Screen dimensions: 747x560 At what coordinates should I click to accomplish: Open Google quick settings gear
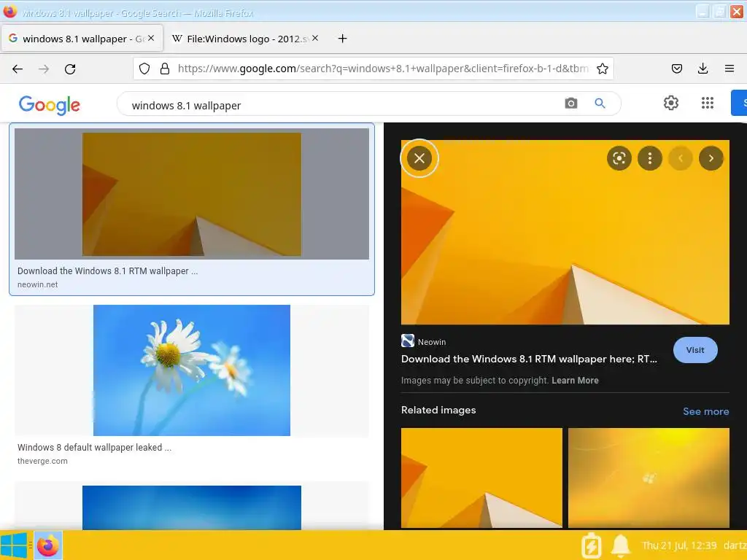click(x=671, y=103)
